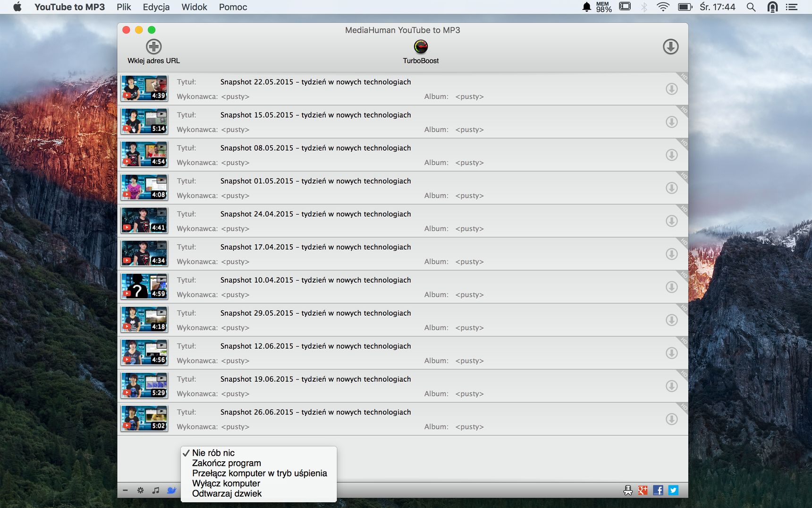Select title text Snapshot 29.05.2015
Image resolution: width=812 pixels, height=508 pixels.
click(315, 313)
